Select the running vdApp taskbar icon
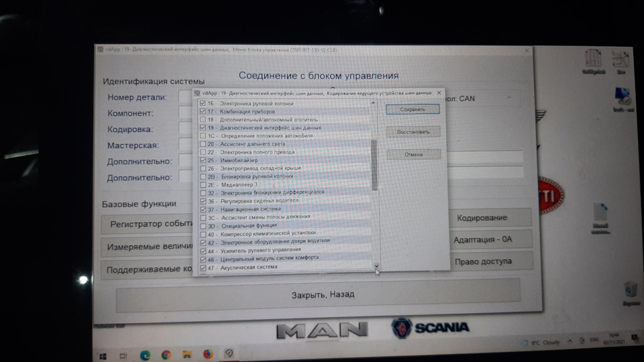Viewport: 644px width, 362px height. 229,353
